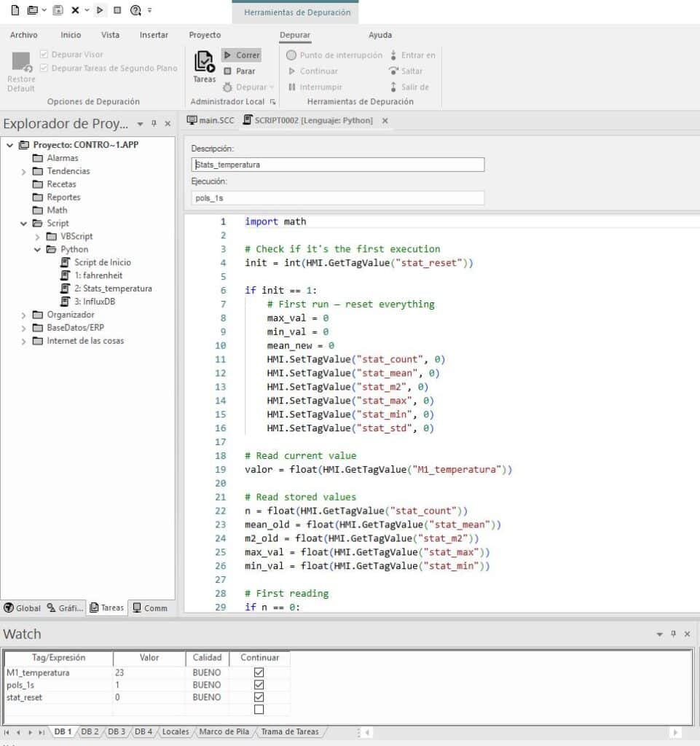The image size is (700, 746).
Task: Expand the Internet de las cosas folder
Action: coord(23,341)
